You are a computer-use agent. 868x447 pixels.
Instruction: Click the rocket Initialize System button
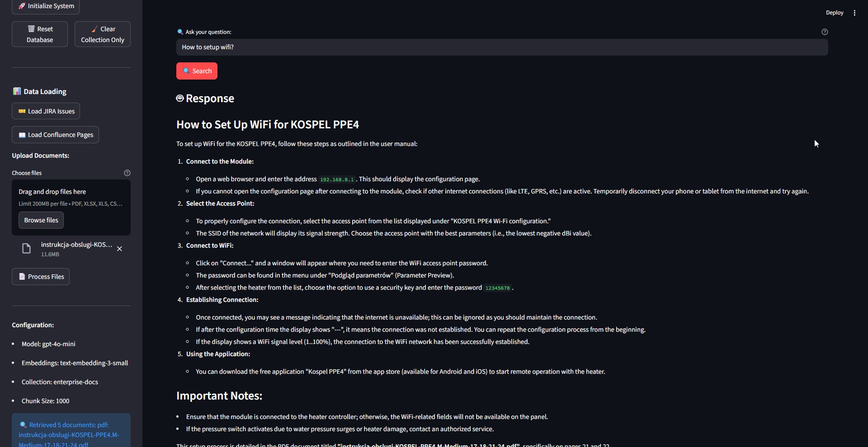click(x=46, y=6)
